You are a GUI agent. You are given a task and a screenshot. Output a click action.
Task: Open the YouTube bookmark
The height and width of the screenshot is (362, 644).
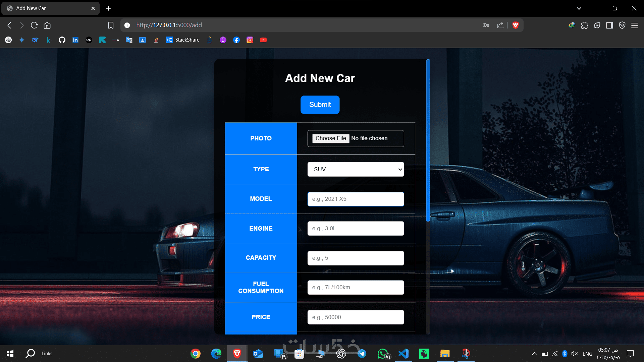(263, 40)
